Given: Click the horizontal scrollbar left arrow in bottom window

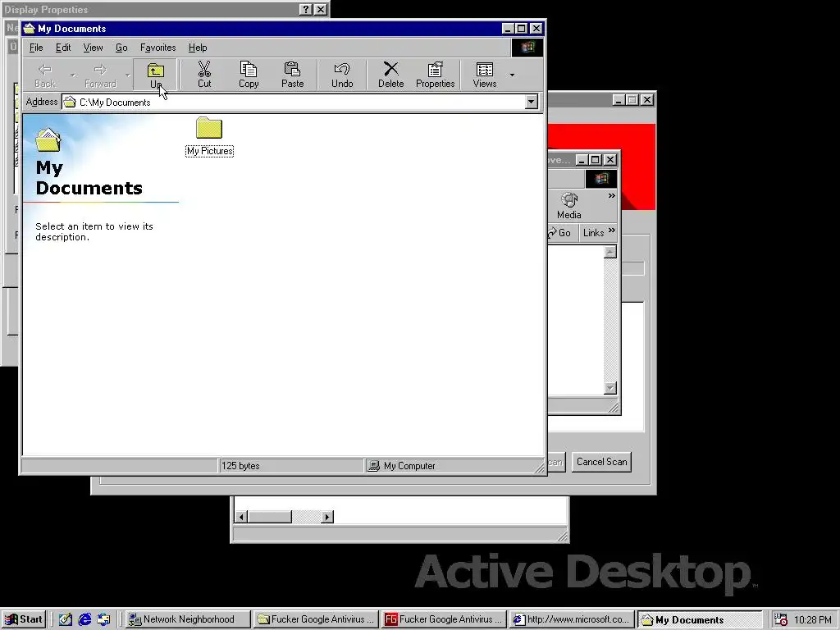Looking at the screenshot, I should tap(241, 517).
